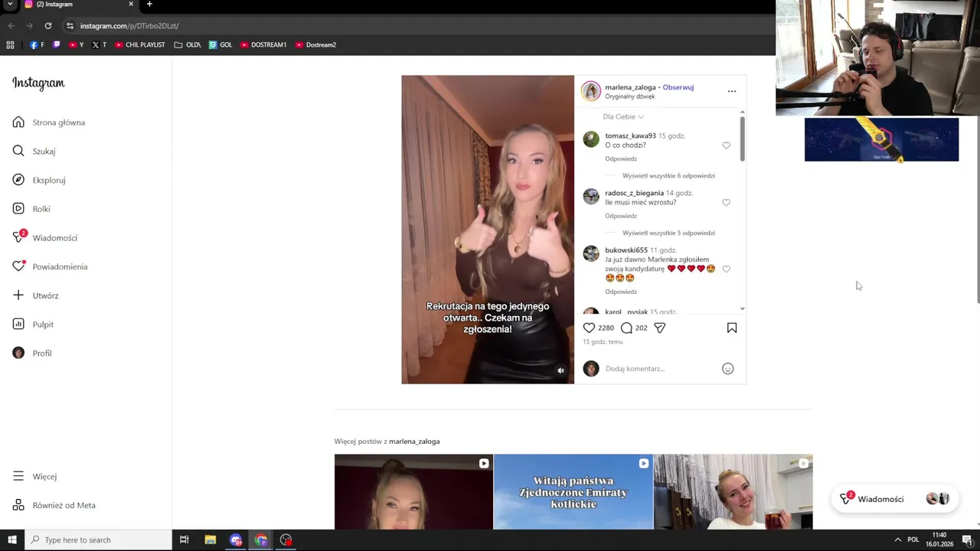Open the Dostream2 bookmark
Screen dimensions: 980x551
(x=315, y=45)
